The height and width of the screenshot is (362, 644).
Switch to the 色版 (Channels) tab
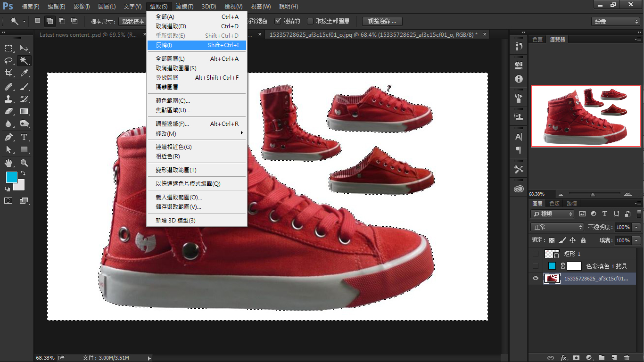point(554,204)
